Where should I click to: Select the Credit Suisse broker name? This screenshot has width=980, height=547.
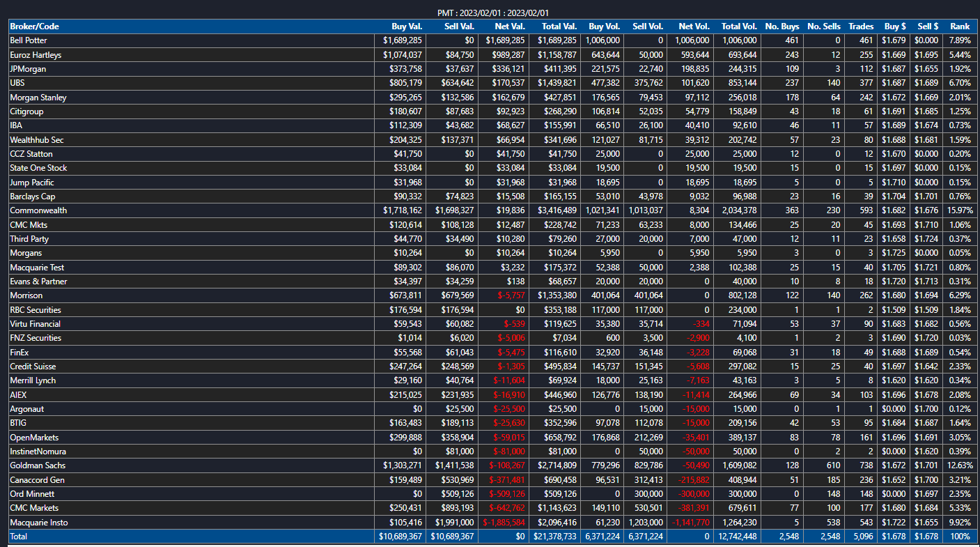coord(33,367)
